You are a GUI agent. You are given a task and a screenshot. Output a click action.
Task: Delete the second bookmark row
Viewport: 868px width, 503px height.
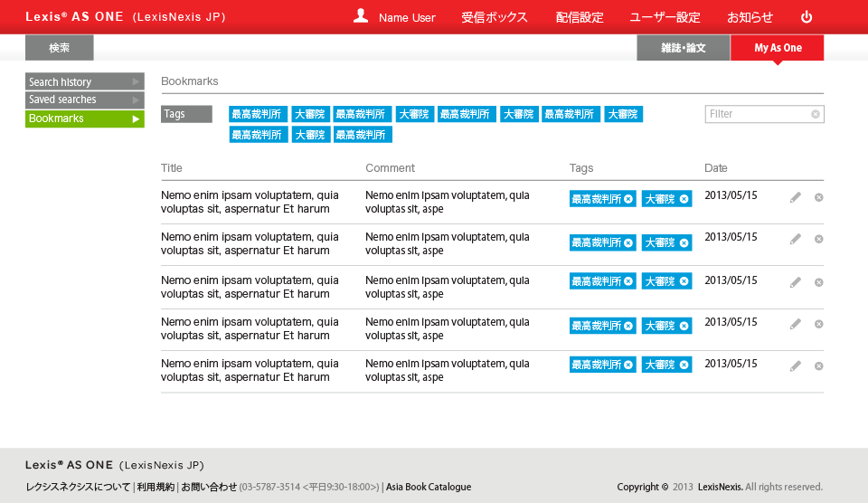[819, 240]
